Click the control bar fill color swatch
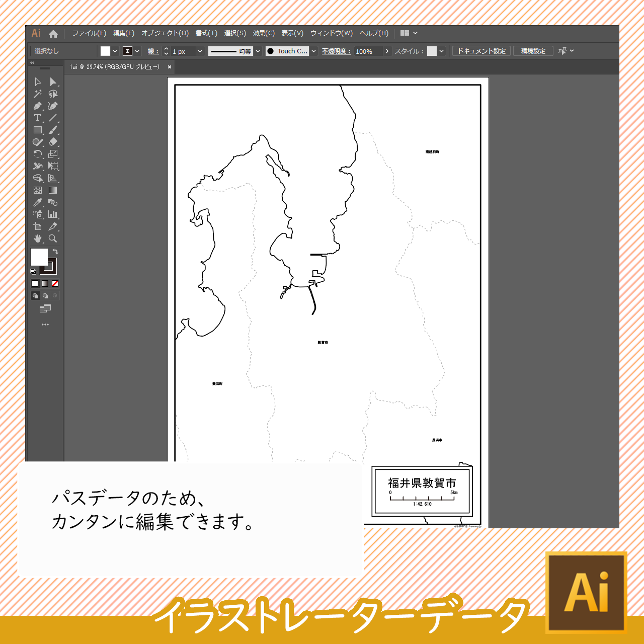 [105, 51]
